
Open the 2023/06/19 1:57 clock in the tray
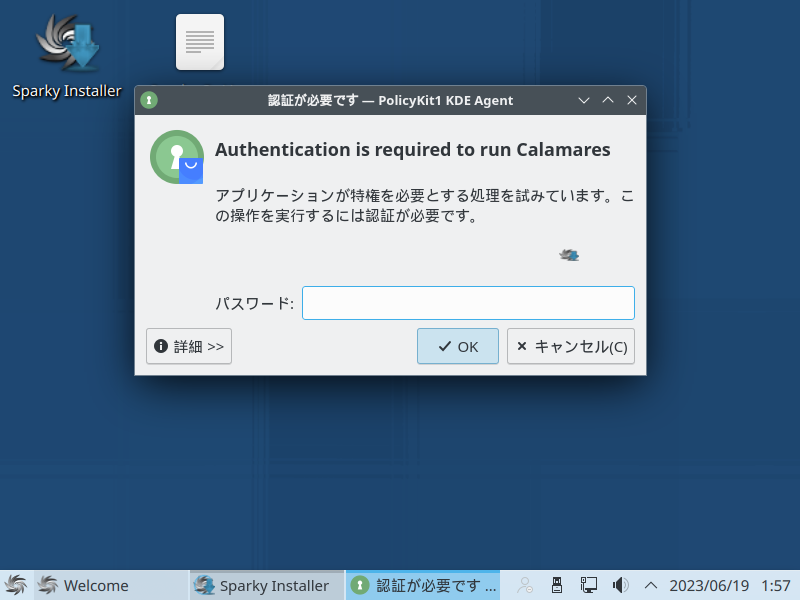(730, 585)
